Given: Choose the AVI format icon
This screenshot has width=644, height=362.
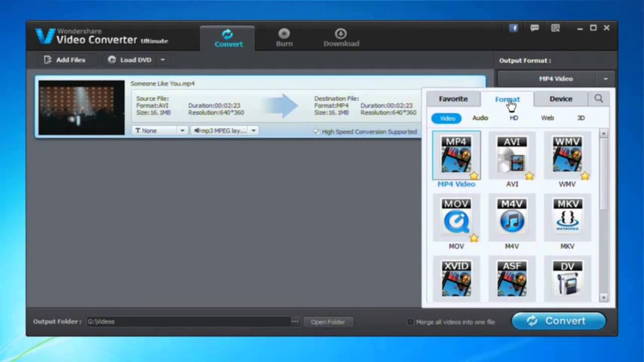Looking at the screenshot, I should tap(512, 155).
